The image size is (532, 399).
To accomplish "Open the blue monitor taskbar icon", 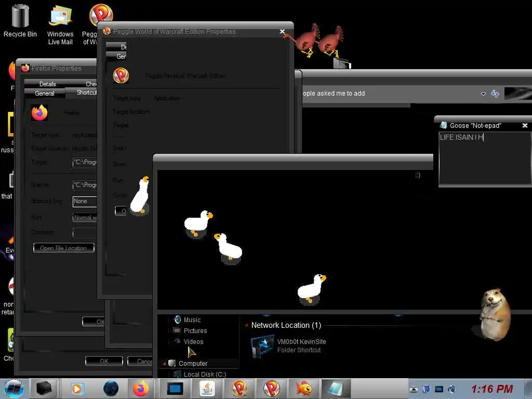I will coord(175,389).
